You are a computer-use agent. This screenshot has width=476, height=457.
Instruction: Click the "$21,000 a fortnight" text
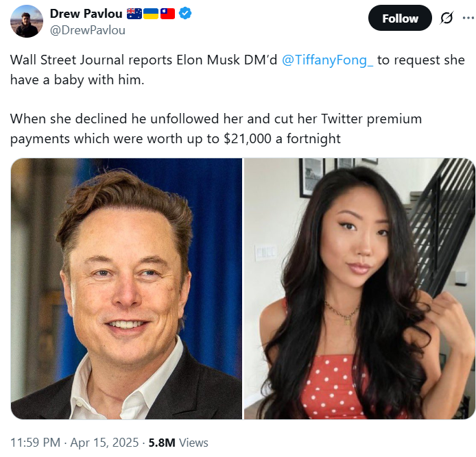[282, 139]
